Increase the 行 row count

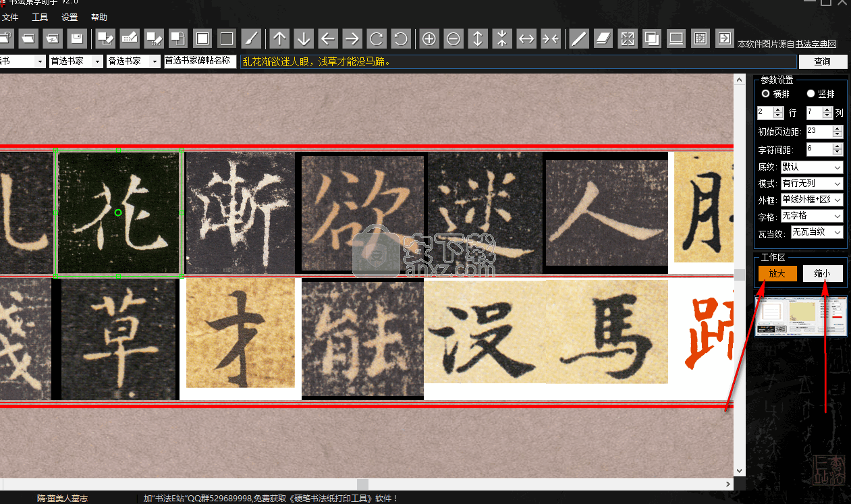(778, 109)
